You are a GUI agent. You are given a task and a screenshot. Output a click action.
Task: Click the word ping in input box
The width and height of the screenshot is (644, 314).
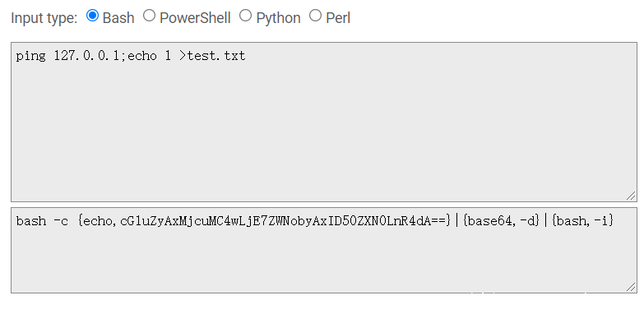[x=31, y=56]
